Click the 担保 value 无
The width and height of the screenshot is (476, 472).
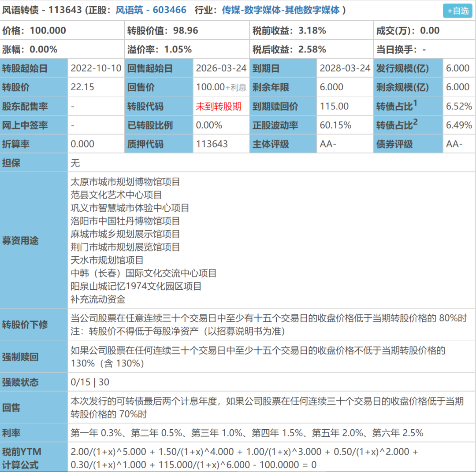pos(75,163)
